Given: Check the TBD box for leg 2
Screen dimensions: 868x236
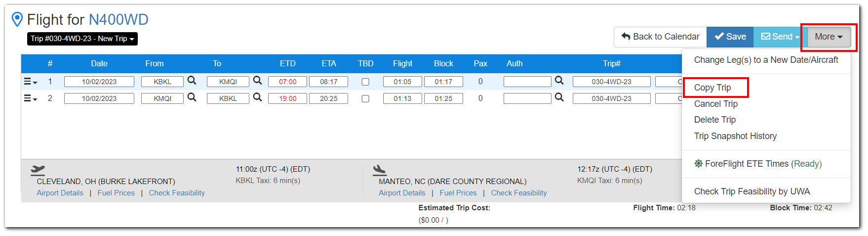Looking at the screenshot, I should coord(365,98).
